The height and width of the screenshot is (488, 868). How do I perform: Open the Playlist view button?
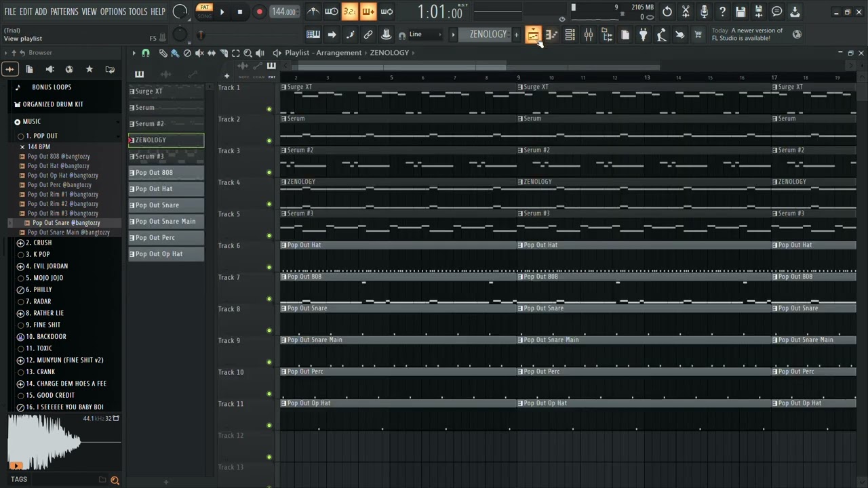click(x=533, y=35)
